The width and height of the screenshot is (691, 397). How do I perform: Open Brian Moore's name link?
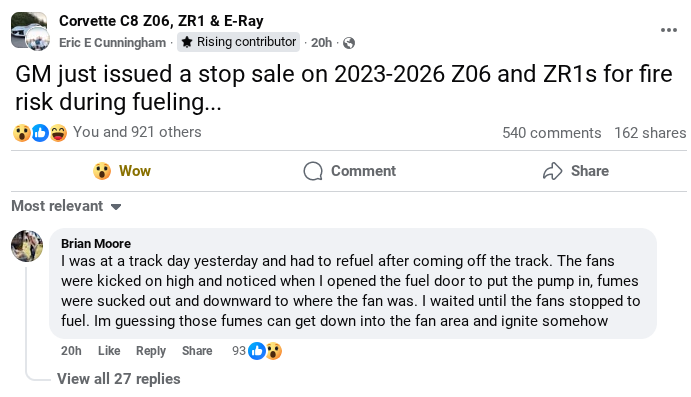point(96,244)
